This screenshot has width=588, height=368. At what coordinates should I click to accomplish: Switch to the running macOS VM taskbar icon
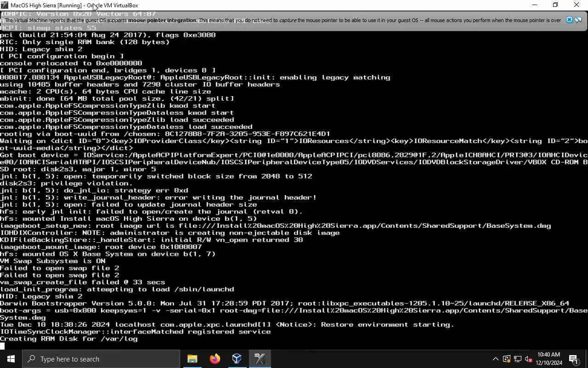click(x=260, y=359)
